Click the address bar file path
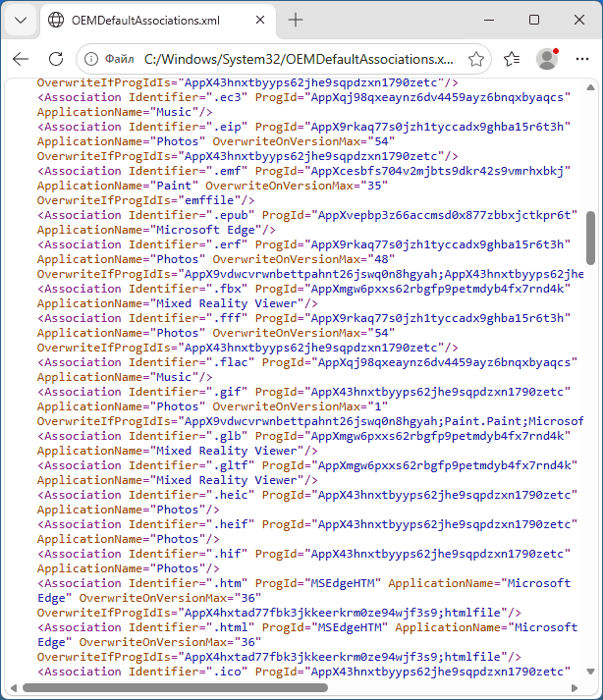Image resolution: width=603 pixels, height=700 pixels. [x=299, y=59]
